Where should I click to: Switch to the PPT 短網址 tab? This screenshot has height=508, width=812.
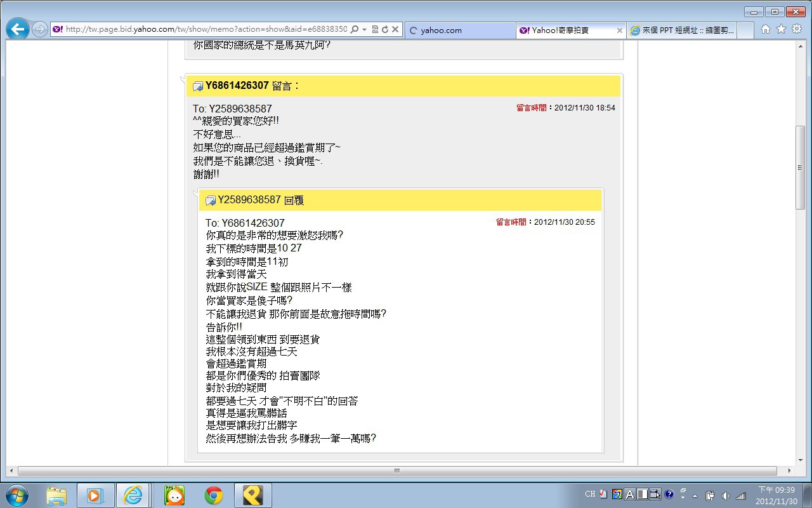682,30
